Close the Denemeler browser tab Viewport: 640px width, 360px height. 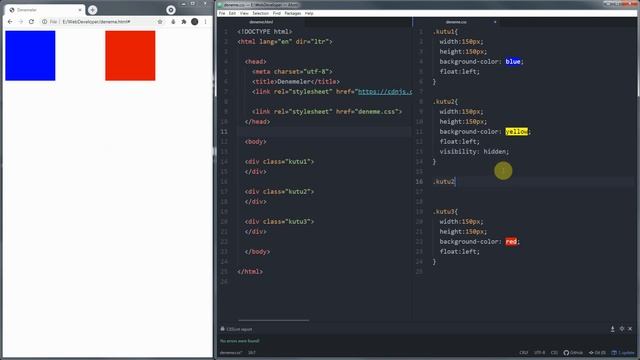pos(80,10)
